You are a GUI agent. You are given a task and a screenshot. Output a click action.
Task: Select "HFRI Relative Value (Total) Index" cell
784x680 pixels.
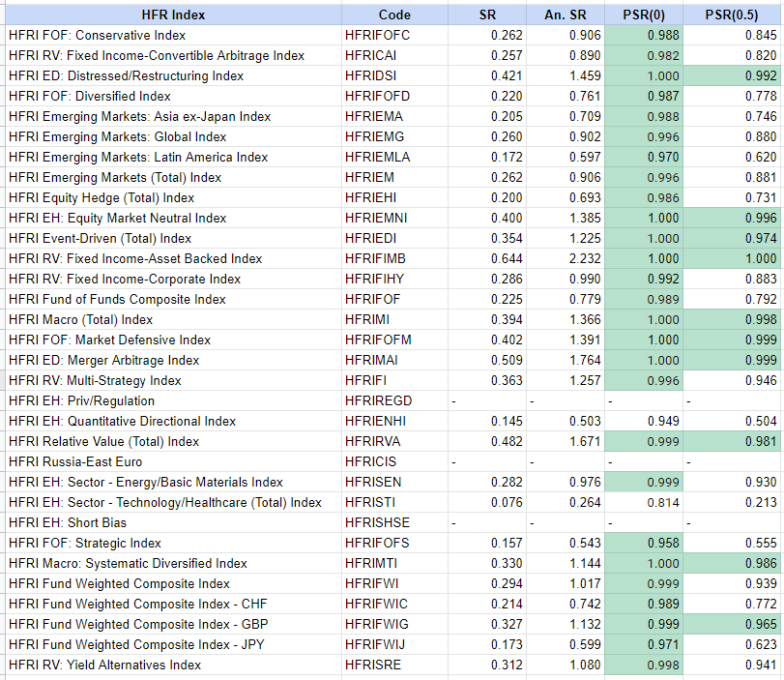[x=173, y=442]
